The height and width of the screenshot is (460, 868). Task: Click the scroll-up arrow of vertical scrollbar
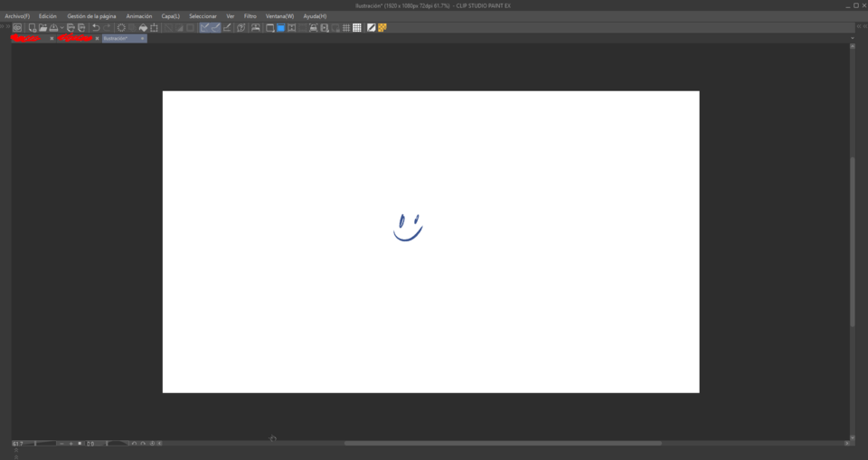tap(853, 46)
